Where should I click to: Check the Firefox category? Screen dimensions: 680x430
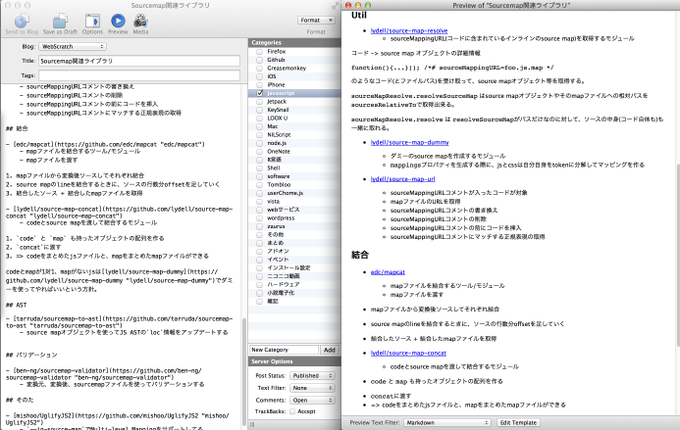[x=259, y=52]
